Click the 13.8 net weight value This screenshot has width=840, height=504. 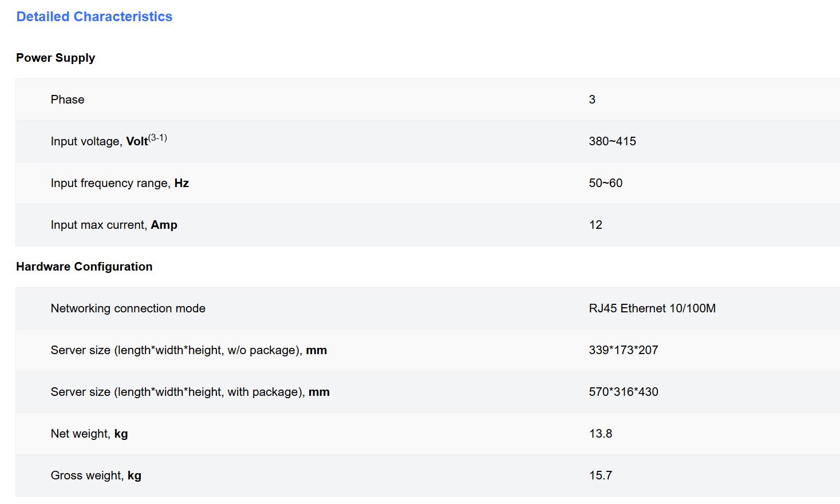click(x=600, y=434)
